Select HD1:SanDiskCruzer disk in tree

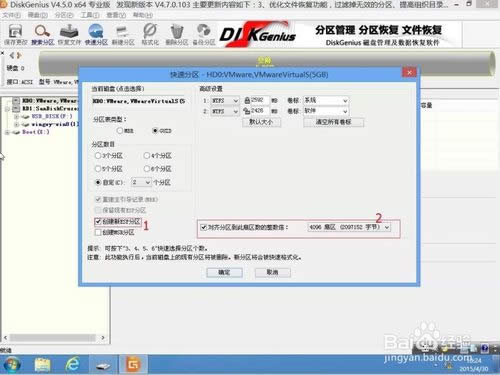(50, 108)
